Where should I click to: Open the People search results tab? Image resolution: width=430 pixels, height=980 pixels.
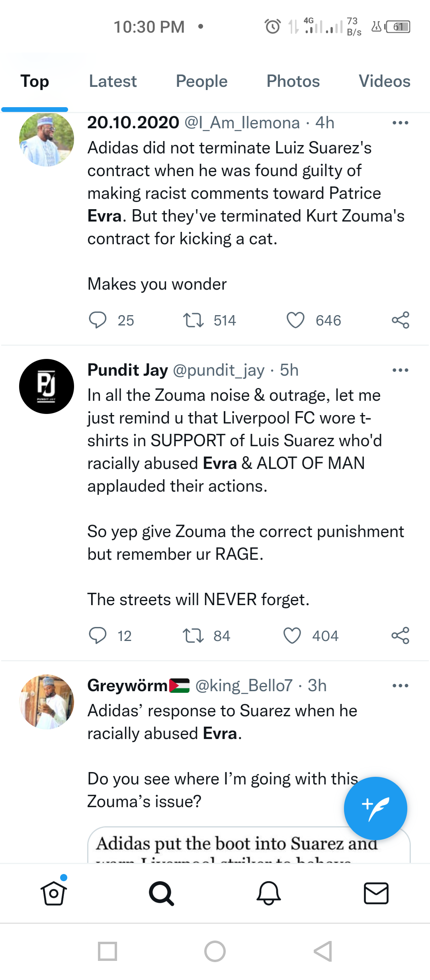tap(201, 81)
